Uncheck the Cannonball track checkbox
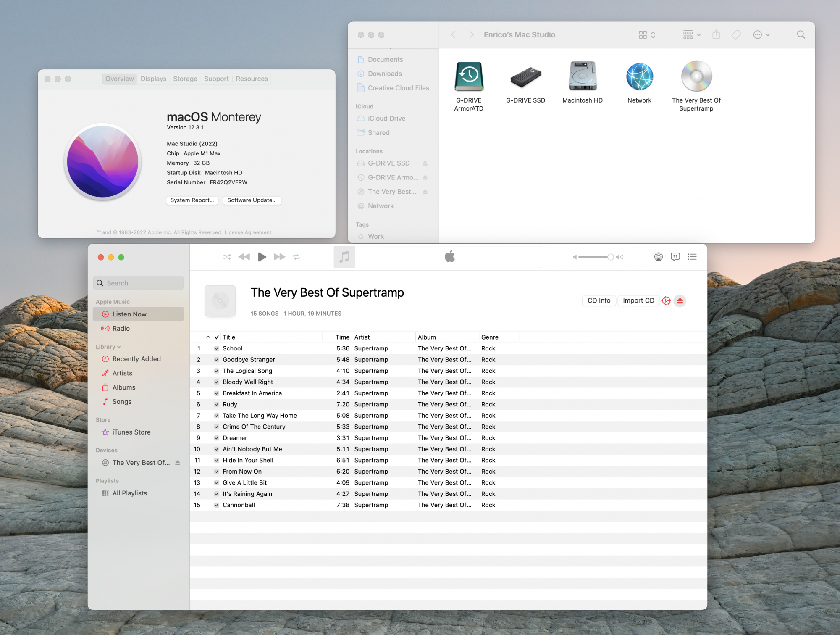This screenshot has width=840, height=635. pyautogui.click(x=217, y=505)
